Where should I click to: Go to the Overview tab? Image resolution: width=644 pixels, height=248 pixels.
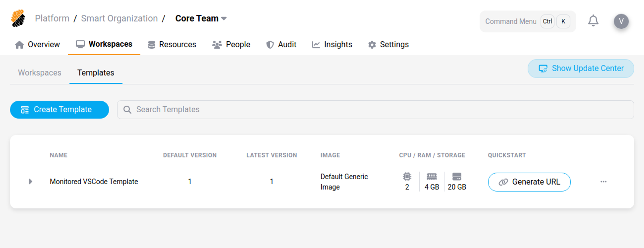coord(37,45)
